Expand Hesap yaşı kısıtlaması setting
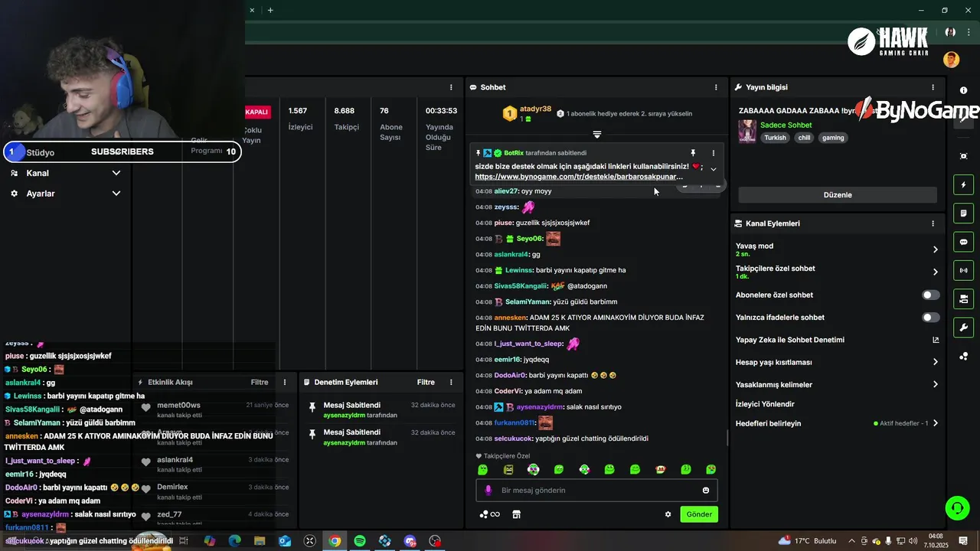Viewport: 980px width, 551px height. 935,362
